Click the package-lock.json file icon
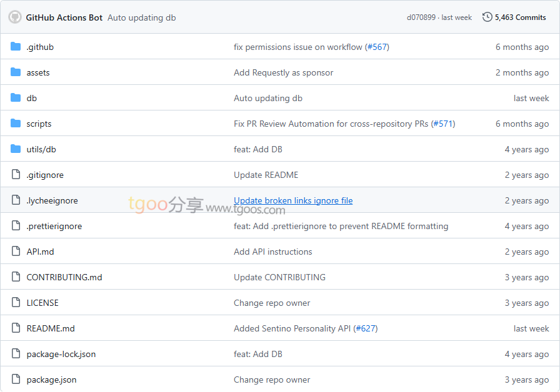Screen dimensions: 560x392 pos(16,354)
